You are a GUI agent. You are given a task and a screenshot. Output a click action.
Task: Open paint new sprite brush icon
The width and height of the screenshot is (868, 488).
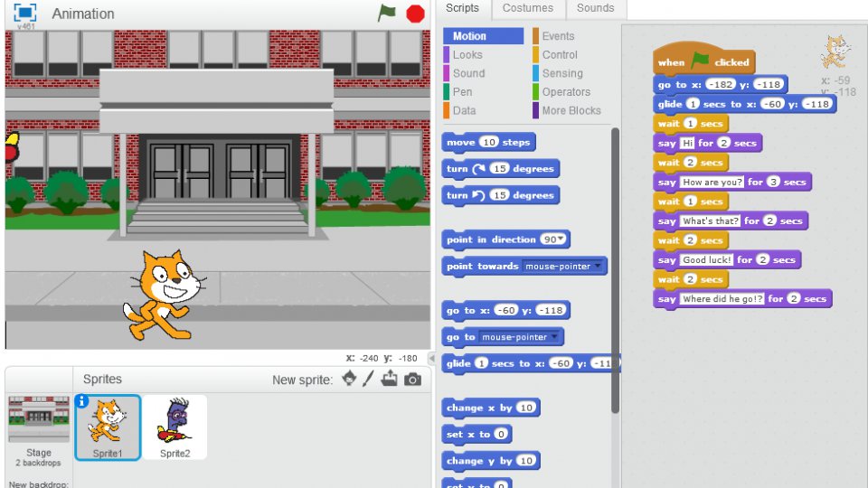pos(369,380)
